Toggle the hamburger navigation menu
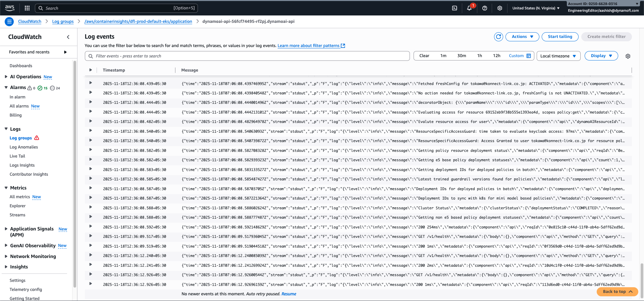Screen dimensions: 644x301 9,21
